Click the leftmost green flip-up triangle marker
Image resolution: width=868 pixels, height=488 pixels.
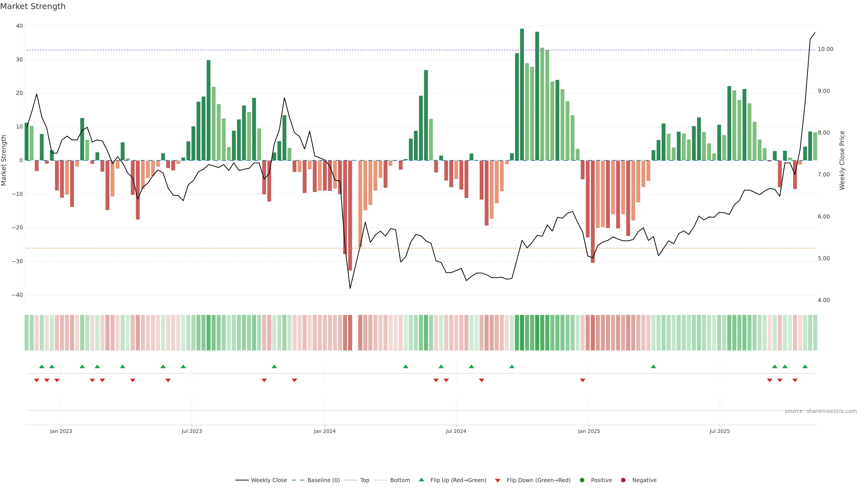tap(42, 366)
